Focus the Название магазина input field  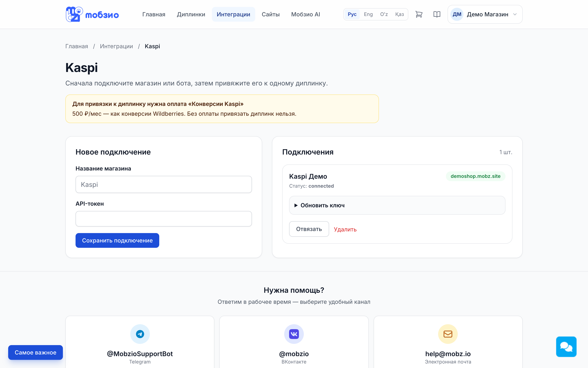tap(164, 184)
